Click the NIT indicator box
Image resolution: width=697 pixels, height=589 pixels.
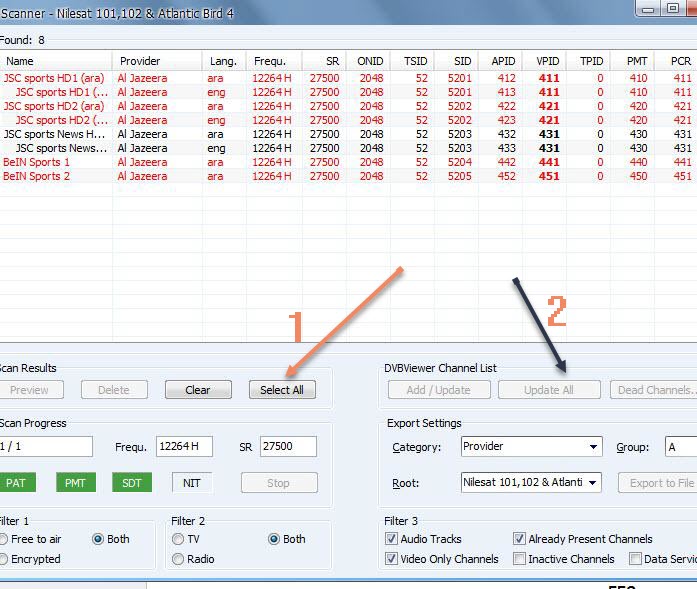click(x=191, y=483)
